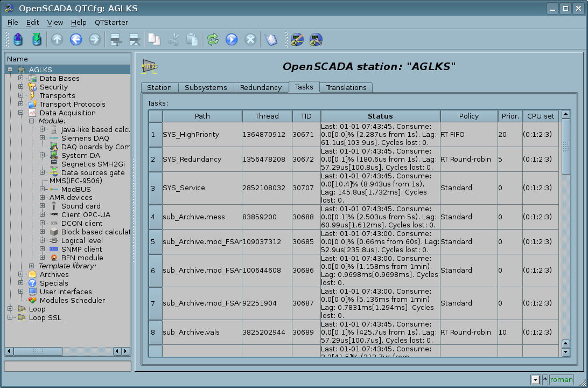The height and width of the screenshot is (388, 588).
Task: Click the Add item toolbar icon
Action: (x=115, y=39)
